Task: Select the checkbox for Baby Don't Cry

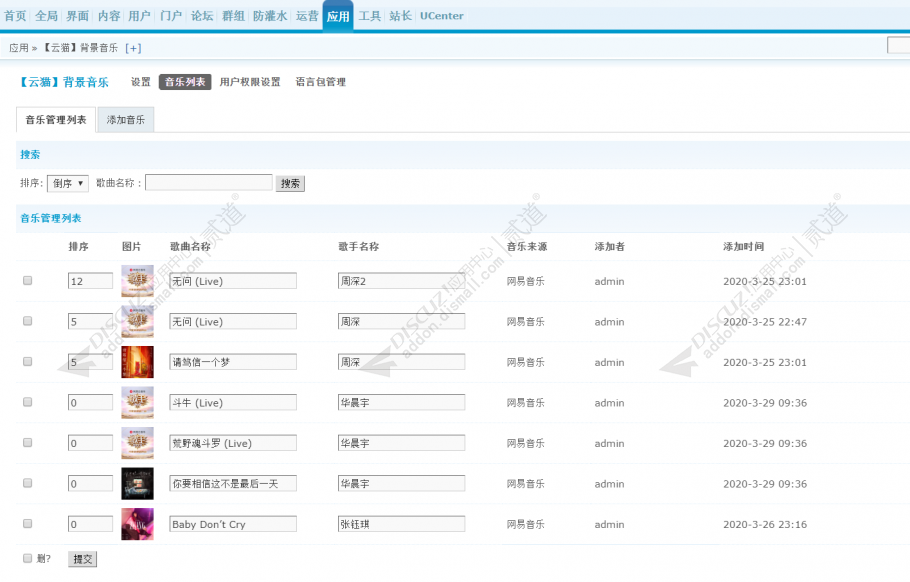Action: (27, 523)
